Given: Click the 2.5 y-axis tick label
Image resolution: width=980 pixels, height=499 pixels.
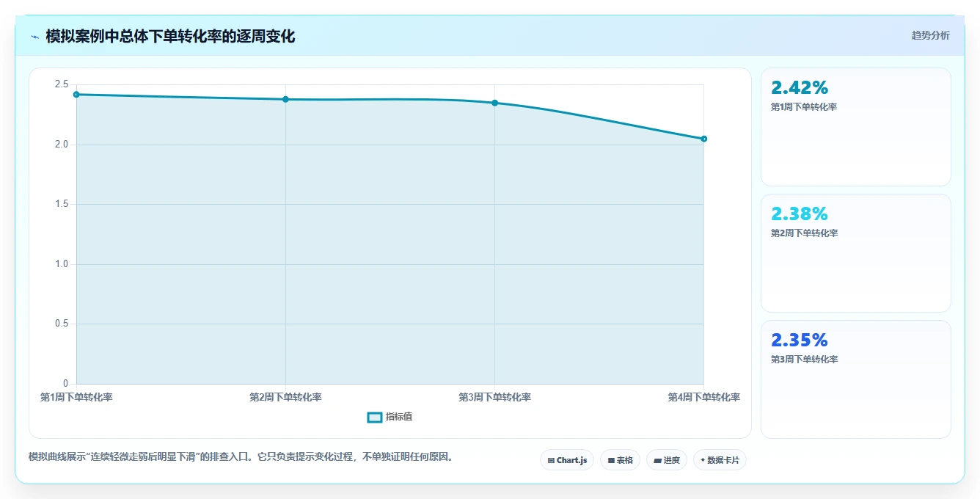Looking at the screenshot, I should tap(62, 84).
